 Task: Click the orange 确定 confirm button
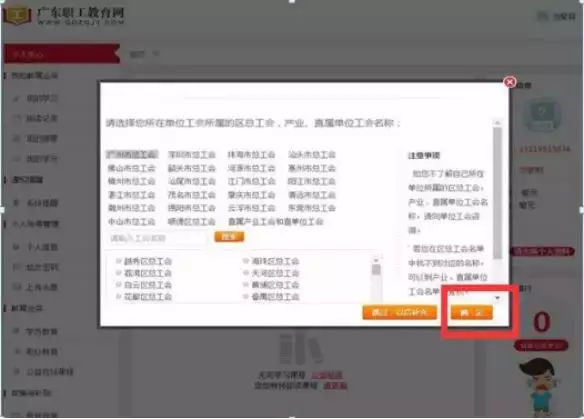coord(472,312)
